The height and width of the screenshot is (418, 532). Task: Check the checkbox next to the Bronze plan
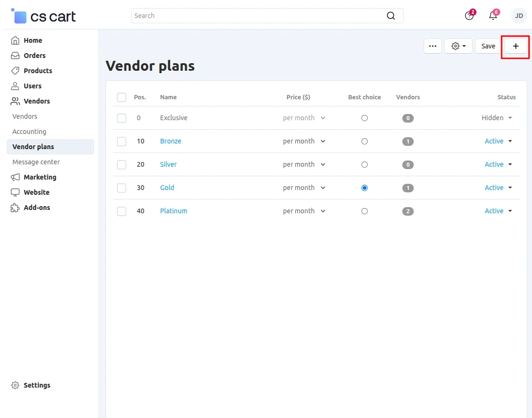[122, 141]
